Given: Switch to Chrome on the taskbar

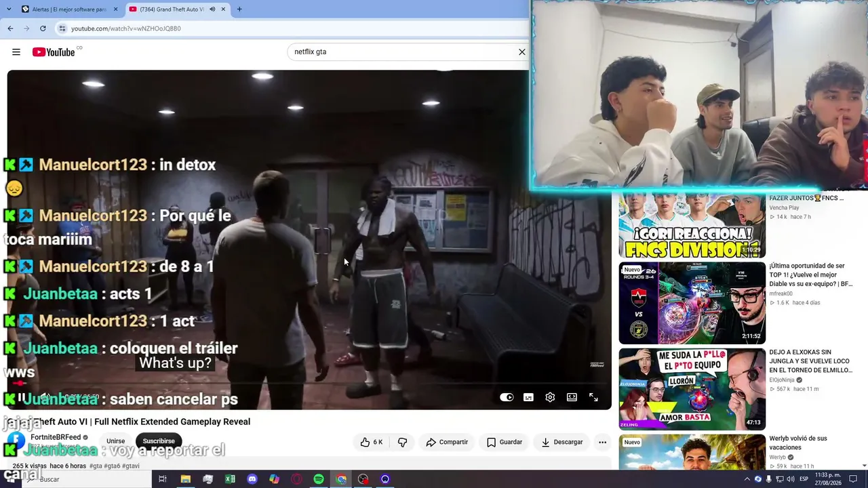Looking at the screenshot, I should tap(341, 479).
